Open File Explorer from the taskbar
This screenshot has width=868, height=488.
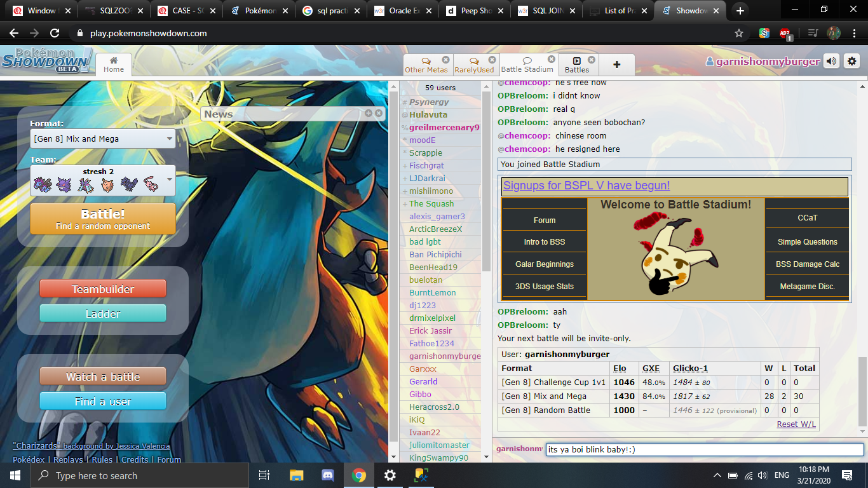[x=296, y=475]
